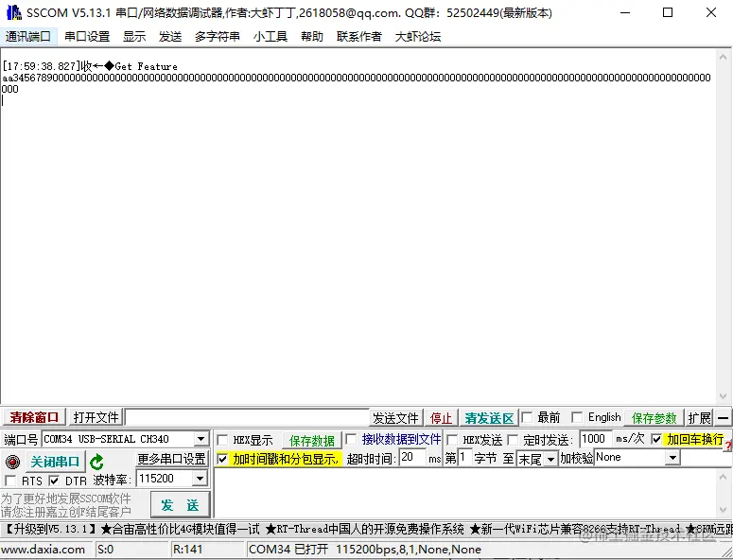The height and width of the screenshot is (560, 733).
Task: Click receive area scrollbar up arrow
Action: point(723,56)
